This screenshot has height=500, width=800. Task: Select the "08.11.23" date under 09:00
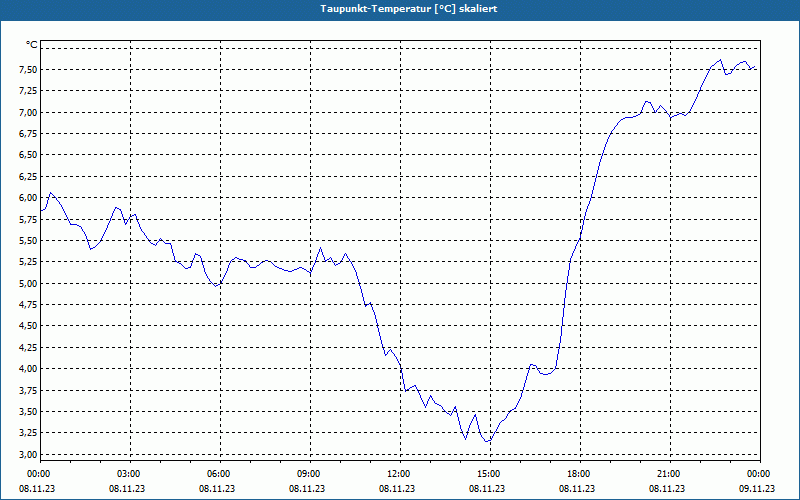click(x=307, y=489)
